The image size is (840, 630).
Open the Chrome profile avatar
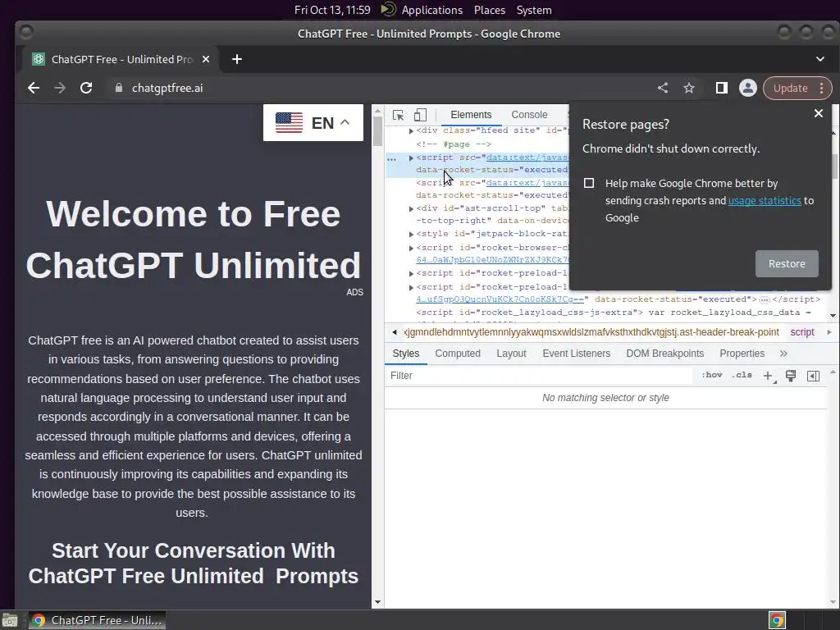click(748, 88)
